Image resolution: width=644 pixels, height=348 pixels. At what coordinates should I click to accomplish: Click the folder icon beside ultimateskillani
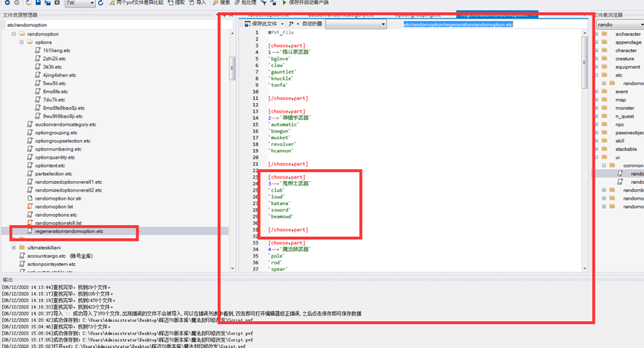coord(20,247)
